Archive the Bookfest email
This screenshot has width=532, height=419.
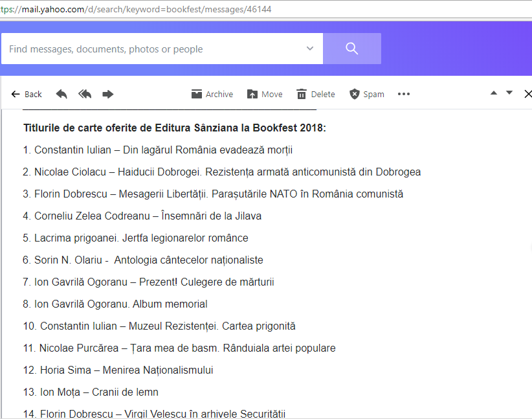[212, 95]
